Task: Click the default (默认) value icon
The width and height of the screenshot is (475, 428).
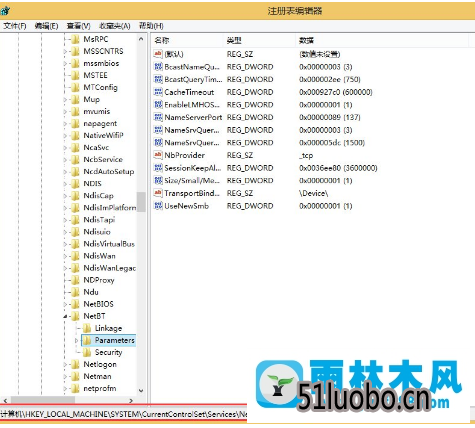Action: tap(158, 54)
